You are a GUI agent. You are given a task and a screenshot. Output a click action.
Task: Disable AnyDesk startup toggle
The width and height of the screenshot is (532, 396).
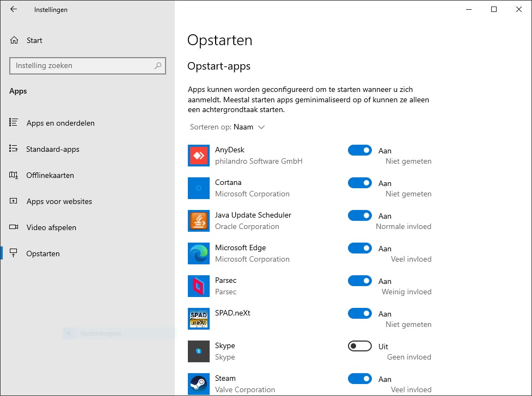pos(359,151)
